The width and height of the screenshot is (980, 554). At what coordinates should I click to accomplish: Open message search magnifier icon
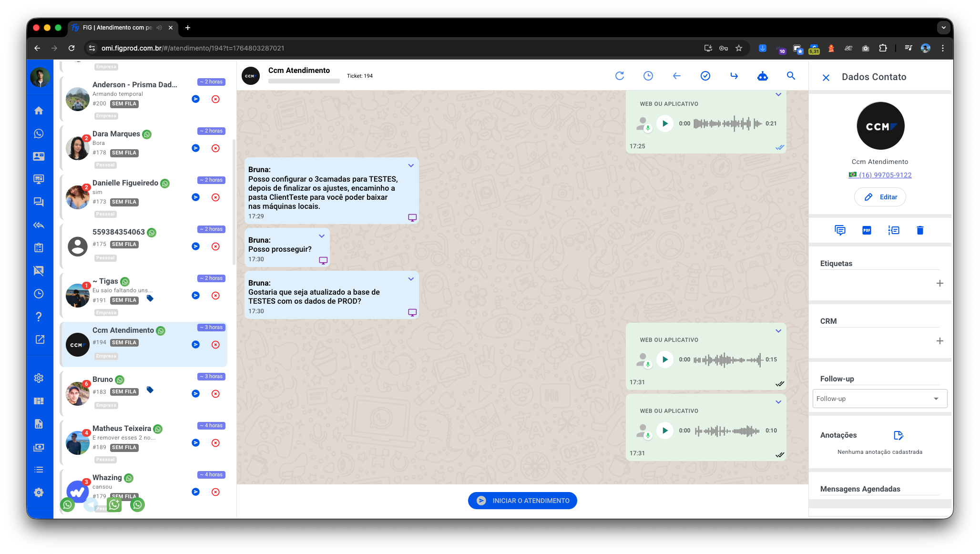[791, 76]
